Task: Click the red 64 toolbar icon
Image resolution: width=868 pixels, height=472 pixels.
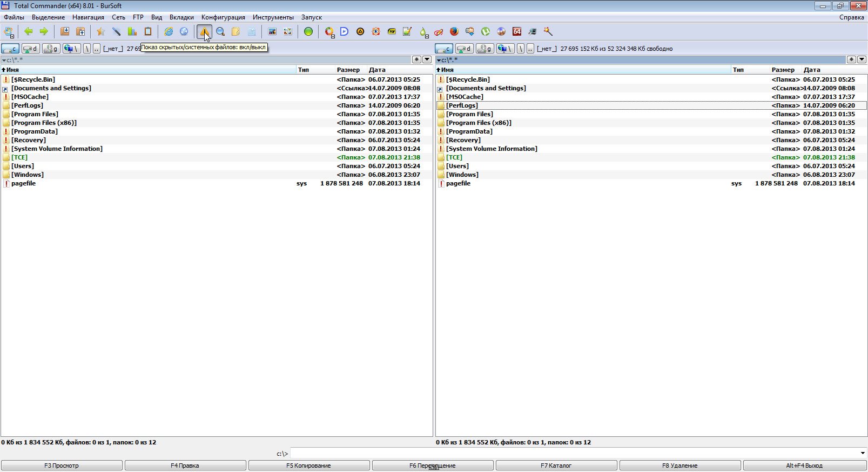Action: pyautogui.click(x=517, y=31)
